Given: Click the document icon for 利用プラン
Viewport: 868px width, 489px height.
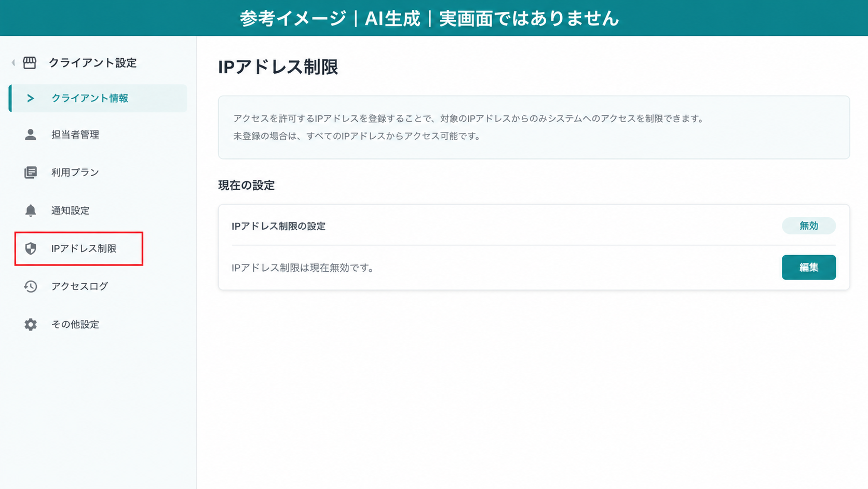Looking at the screenshot, I should coord(31,173).
